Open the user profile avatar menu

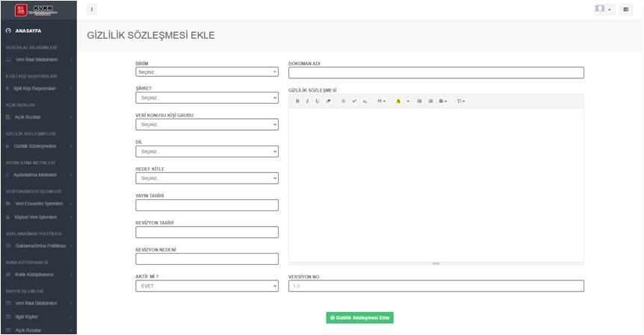pos(604,10)
